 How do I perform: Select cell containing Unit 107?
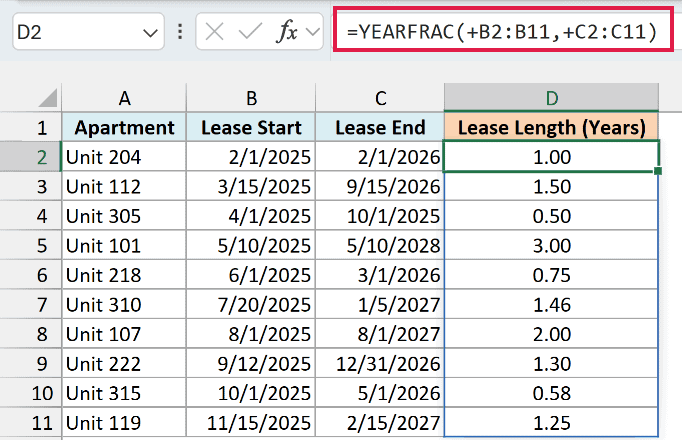pyautogui.click(x=124, y=334)
